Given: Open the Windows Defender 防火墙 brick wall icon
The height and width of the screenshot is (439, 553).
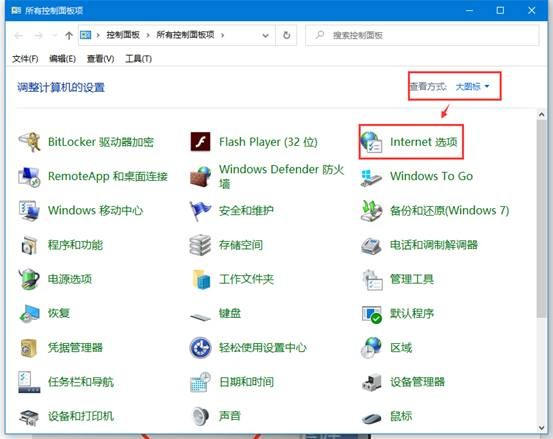Looking at the screenshot, I should tap(200, 176).
